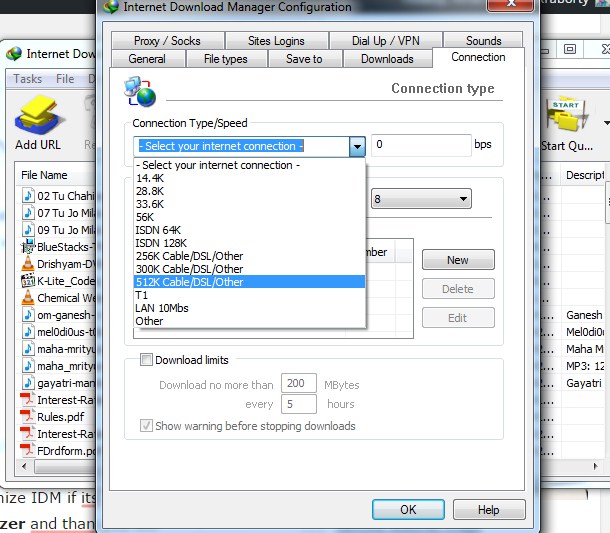Click the music icon beside 02 Tu Chahi

28,195
